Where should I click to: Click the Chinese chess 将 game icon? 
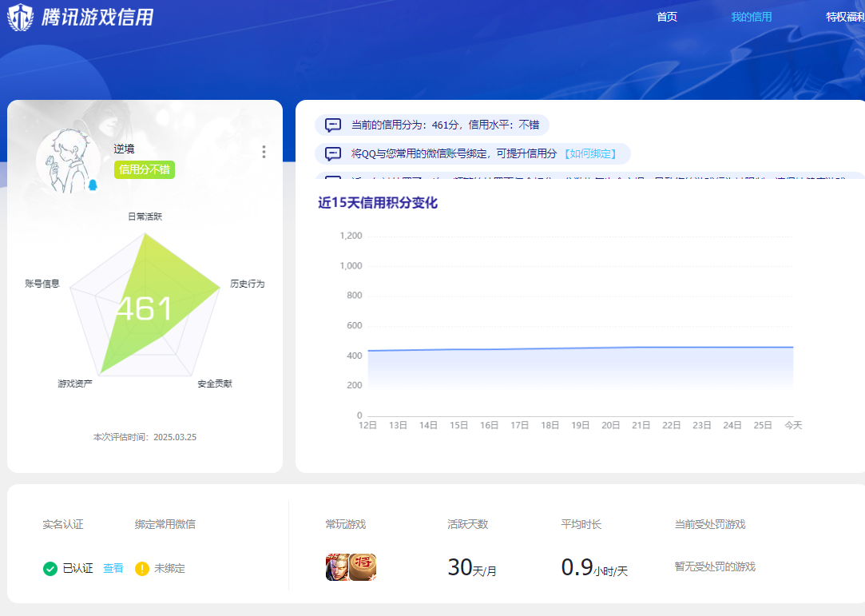coord(363,567)
